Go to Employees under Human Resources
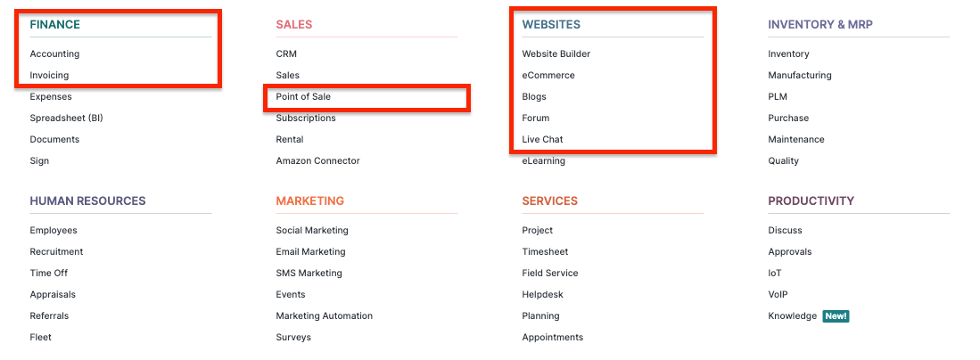 [54, 230]
